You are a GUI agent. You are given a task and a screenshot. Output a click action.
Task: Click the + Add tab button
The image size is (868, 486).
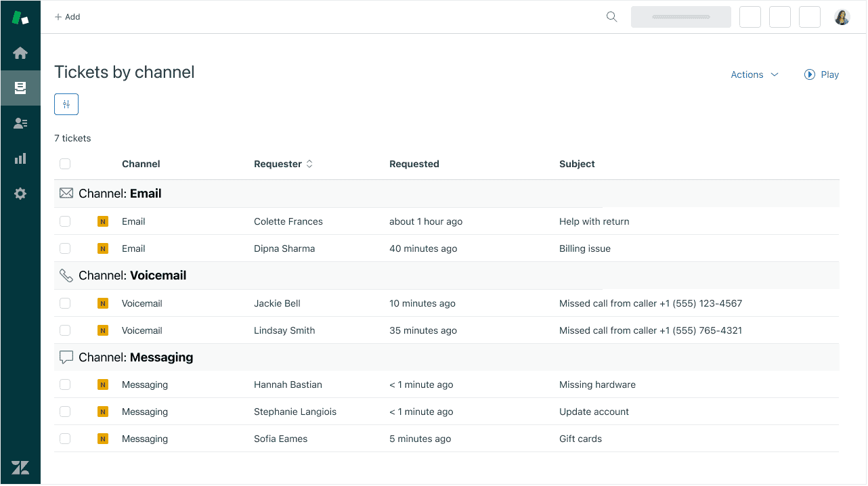click(68, 17)
